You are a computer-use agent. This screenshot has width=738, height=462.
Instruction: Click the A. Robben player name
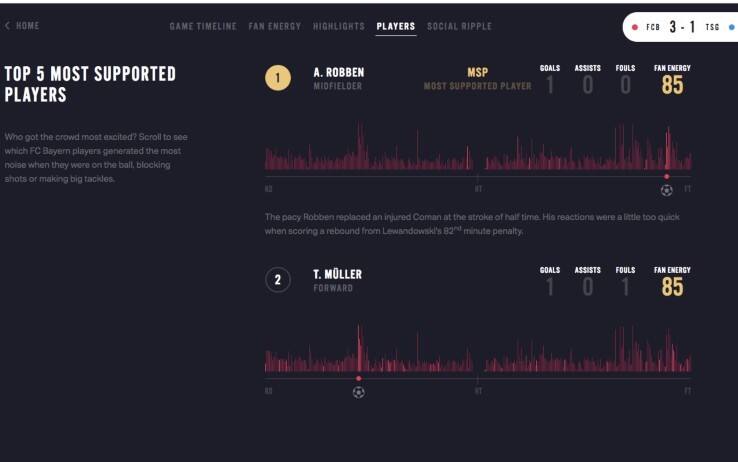(338, 72)
